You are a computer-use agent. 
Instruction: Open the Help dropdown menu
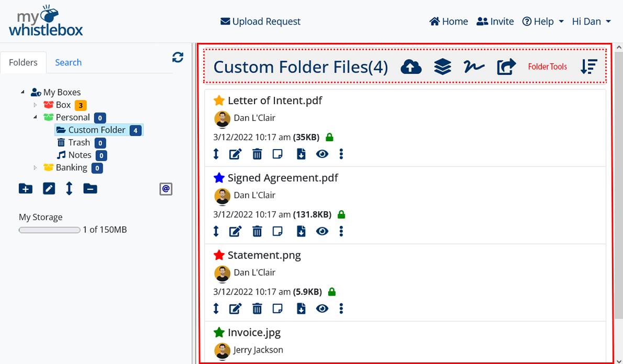coord(543,21)
